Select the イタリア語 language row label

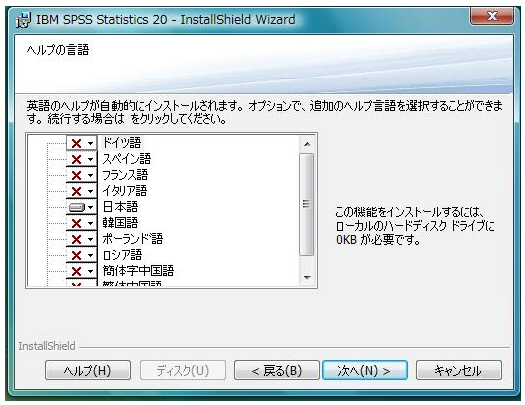pos(125,191)
